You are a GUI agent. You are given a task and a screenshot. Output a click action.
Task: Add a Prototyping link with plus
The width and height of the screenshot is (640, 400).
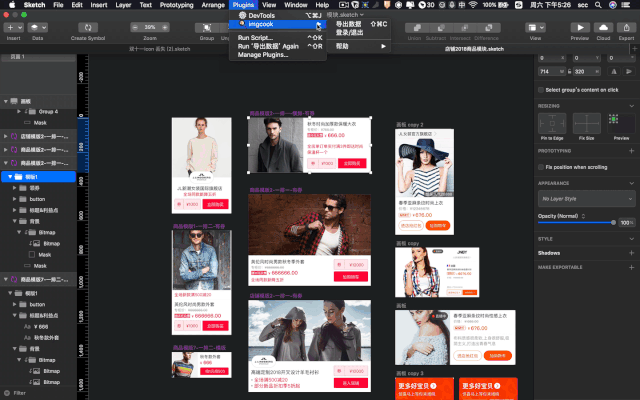point(631,151)
